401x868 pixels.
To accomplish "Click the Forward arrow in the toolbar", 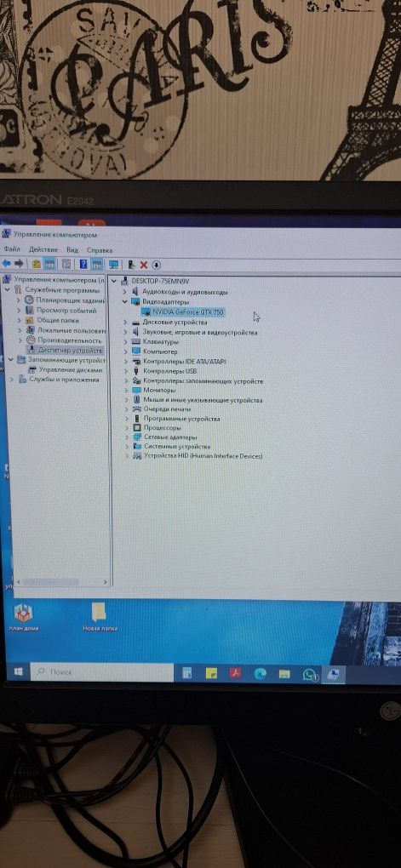I will 19,263.
